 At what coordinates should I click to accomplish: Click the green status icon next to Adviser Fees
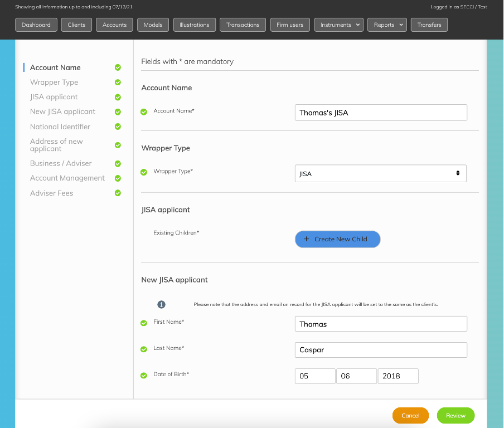pyautogui.click(x=117, y=193)
